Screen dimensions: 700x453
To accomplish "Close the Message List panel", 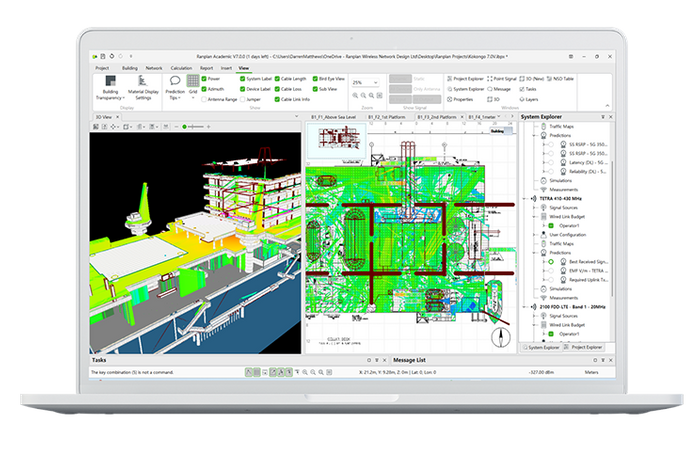I will [x=611, y=360].
